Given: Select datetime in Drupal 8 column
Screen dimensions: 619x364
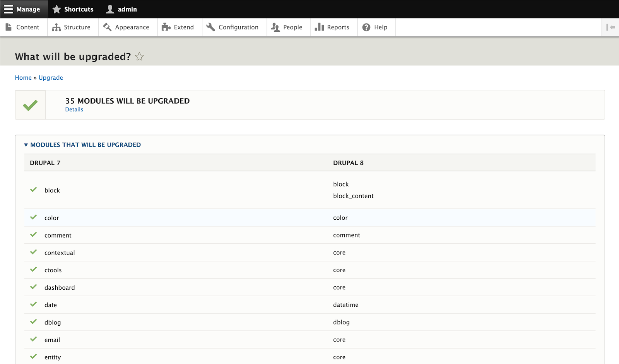Looking at the screenshot, I should (x=345, y=305).
